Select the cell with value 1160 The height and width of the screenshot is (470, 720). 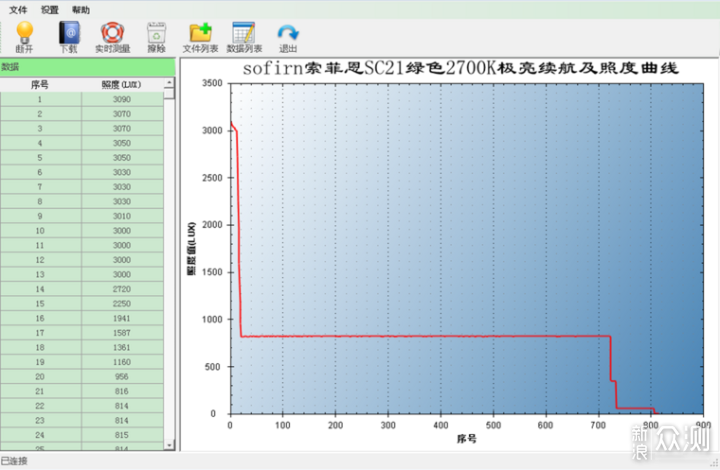[122, 362]
